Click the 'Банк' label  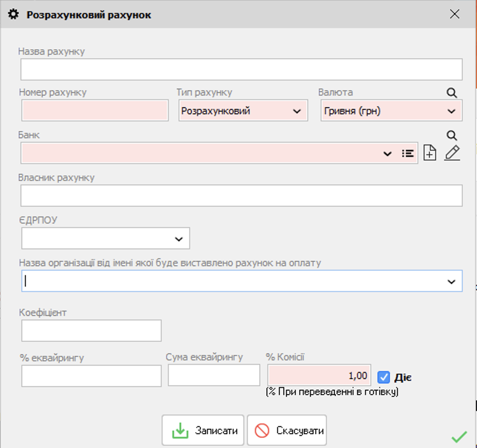coord(29,135)
